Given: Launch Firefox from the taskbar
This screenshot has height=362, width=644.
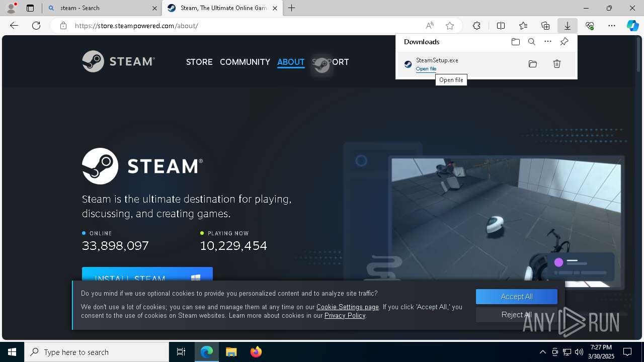Looking at the screenshot, I should click(256, 352).
